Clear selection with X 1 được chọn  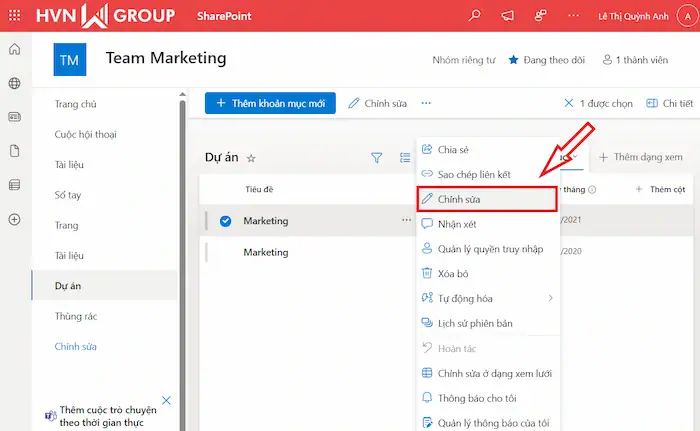[x=570, y=103]
